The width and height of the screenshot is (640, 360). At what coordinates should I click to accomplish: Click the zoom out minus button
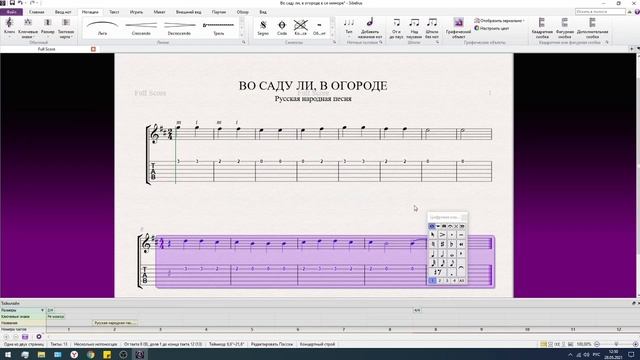[x=597, y=344]
